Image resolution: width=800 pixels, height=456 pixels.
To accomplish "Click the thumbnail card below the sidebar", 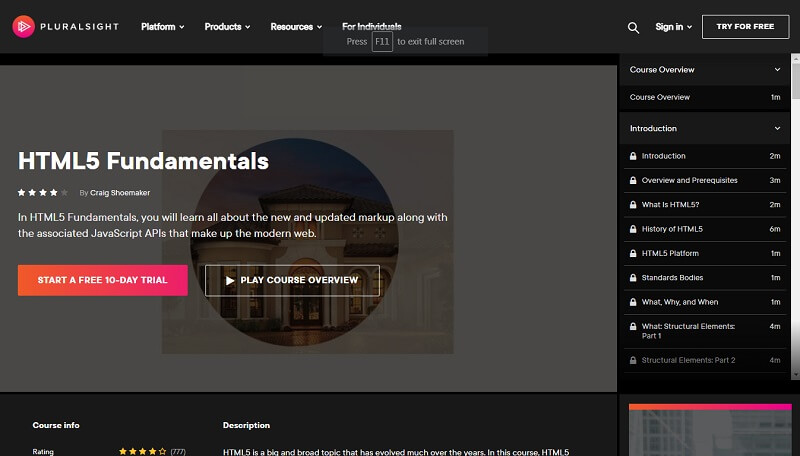I will click(x=710, y=430).
